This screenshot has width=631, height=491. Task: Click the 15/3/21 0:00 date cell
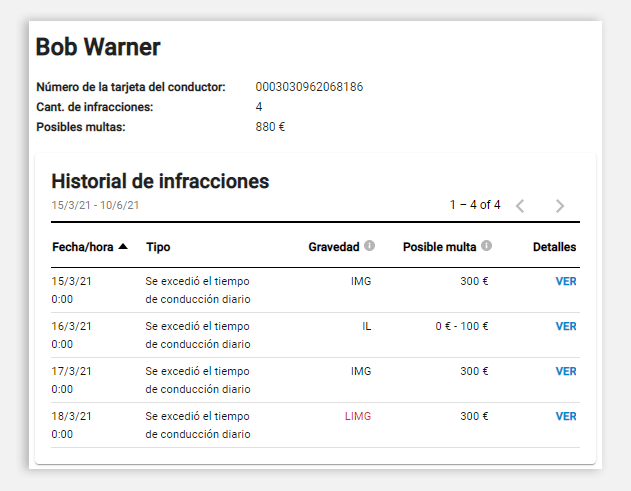71,290
